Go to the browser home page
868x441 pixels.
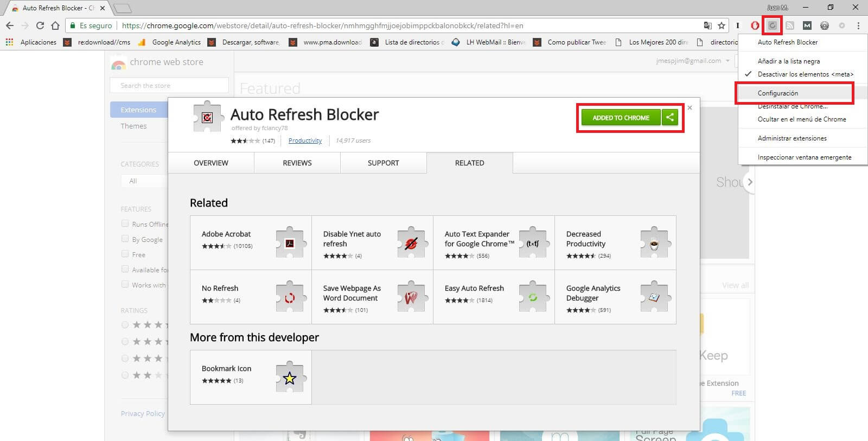(x=55, y=25)
